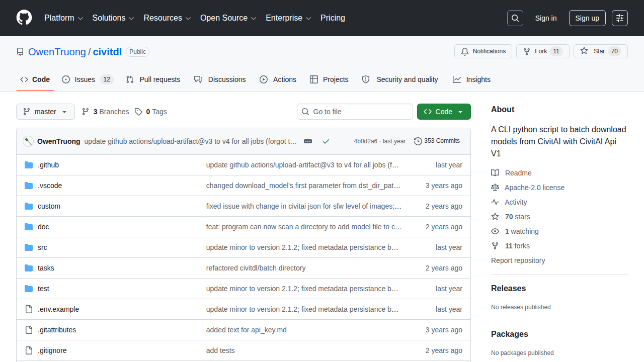Click the .vscode folder icon

(x=29, y=186)
